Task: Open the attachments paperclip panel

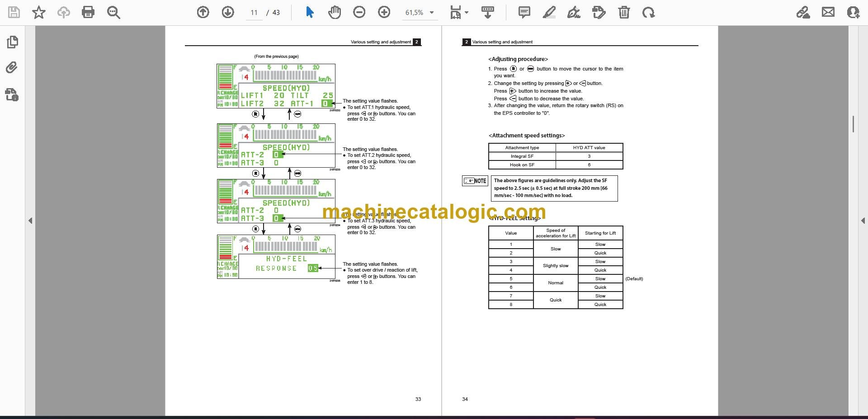Action: 12,68
